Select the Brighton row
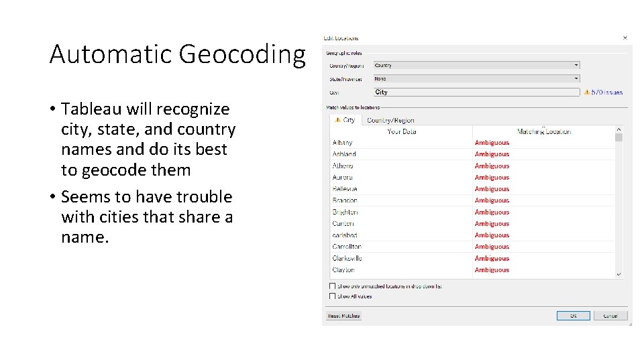644x362 pixels. pos(472,213)
